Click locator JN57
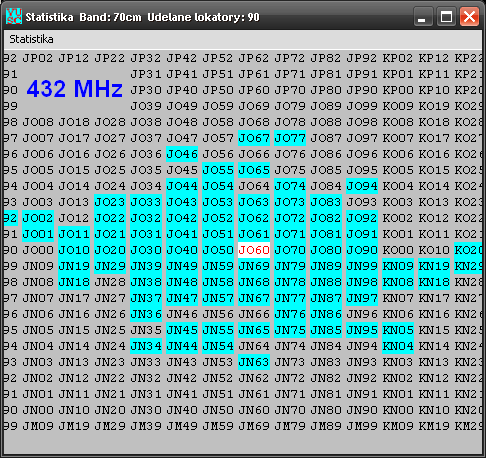Screen dimensions: 486x458 (x=218, y=298)
